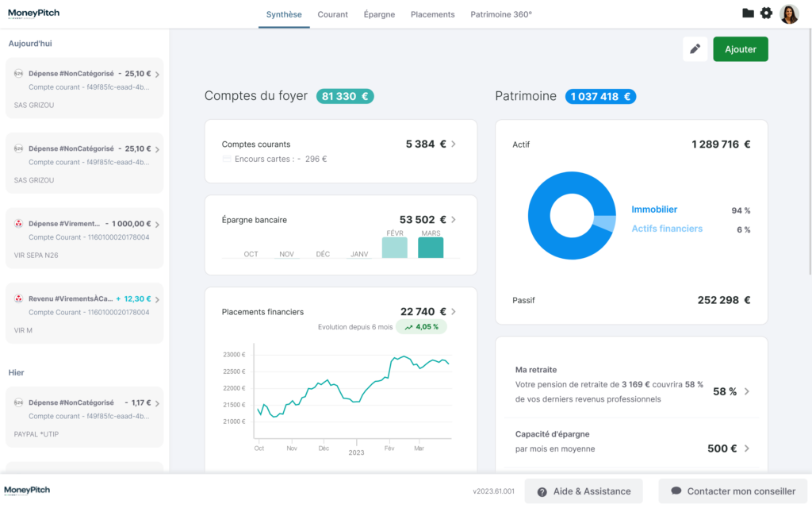Click the MoneyPitch logo in header
The width and height of the screenshot is (812, 508).
[x=33, y=13]
